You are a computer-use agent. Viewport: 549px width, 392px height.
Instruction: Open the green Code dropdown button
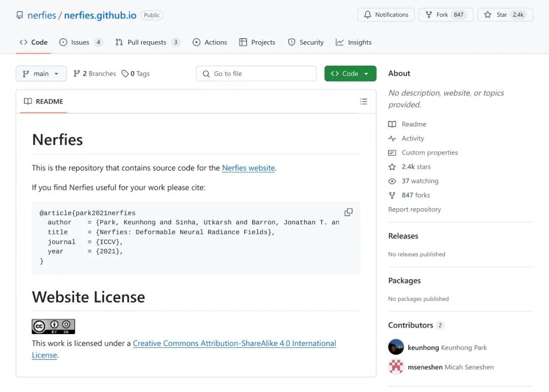[350, 74]
